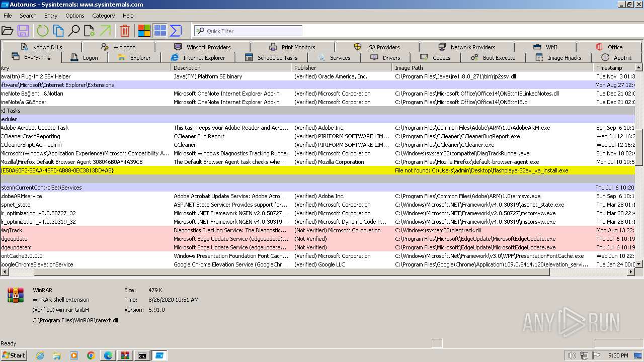Click the WinRAR icon in details pane
Image resolution: width=644 pixels, height=362 pixels.
16,295
